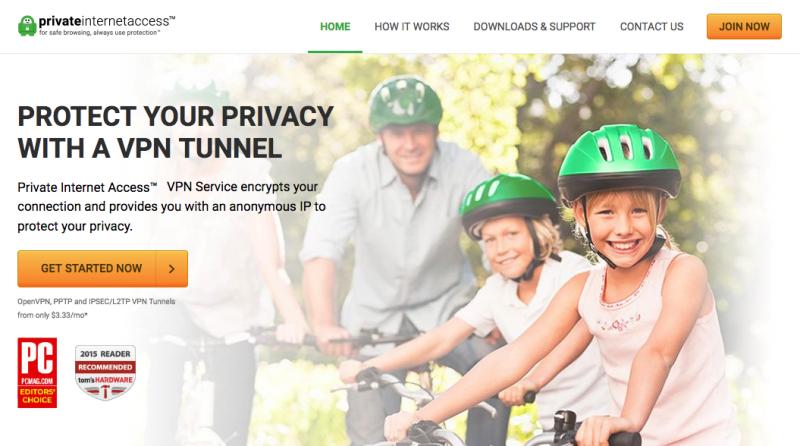800x446 pixels.
Task: Click the 'from only $3.33/mo' pricing text
Action: (x=53, y=315)
